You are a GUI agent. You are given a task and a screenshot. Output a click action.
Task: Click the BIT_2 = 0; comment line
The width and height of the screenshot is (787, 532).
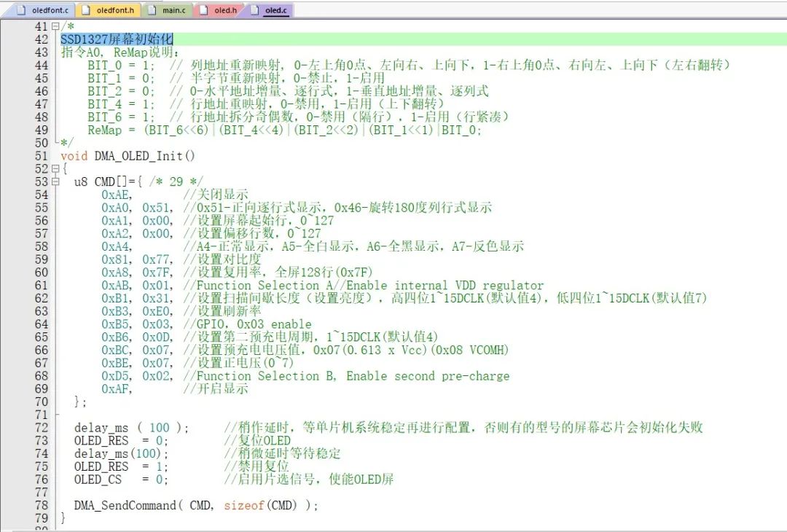(x=288, y=91)
